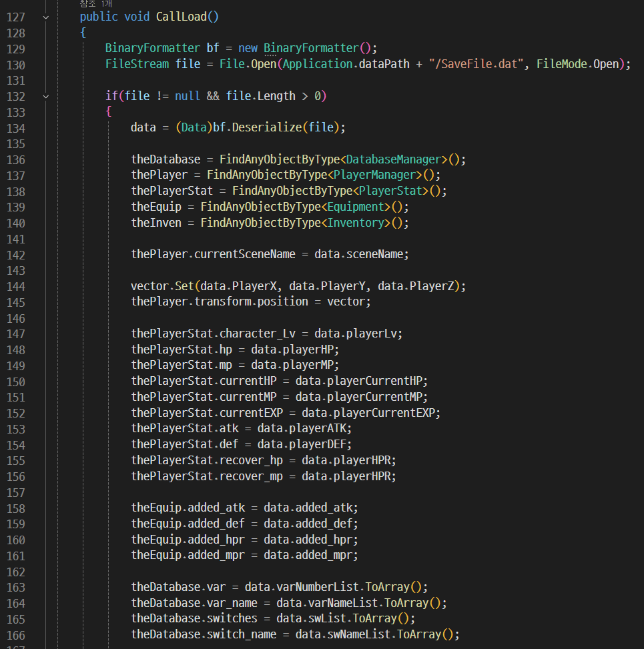Image resolution: width=644 pixels, height=649 pixels.
Task: Click thePlayerStat.atk on line 153
Action: click(185, 428)
